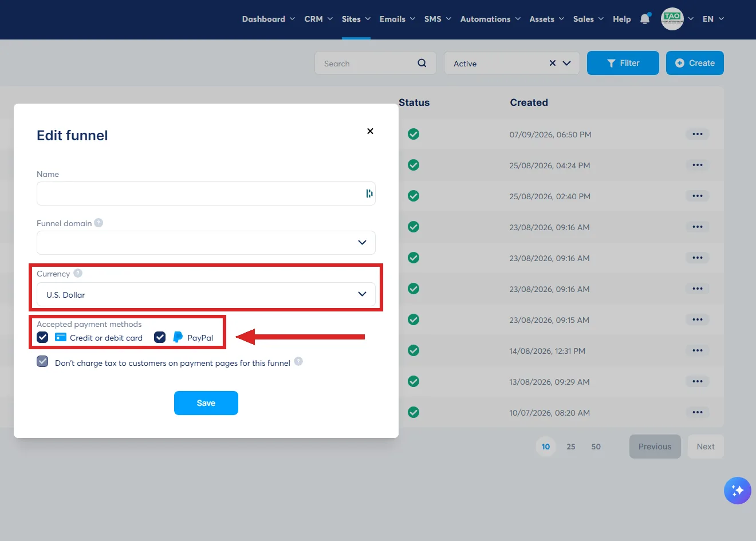Open the notifications bell

(x=645, y=19)
